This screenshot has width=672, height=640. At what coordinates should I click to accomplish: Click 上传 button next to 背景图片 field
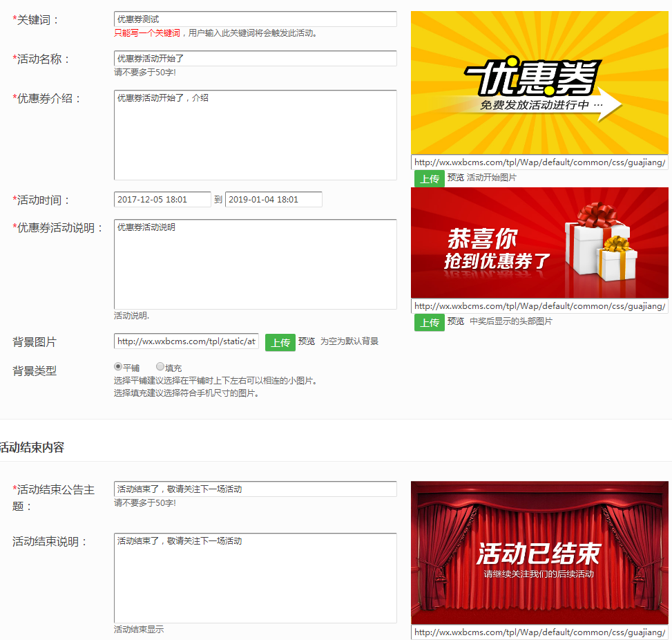(280, 343)
